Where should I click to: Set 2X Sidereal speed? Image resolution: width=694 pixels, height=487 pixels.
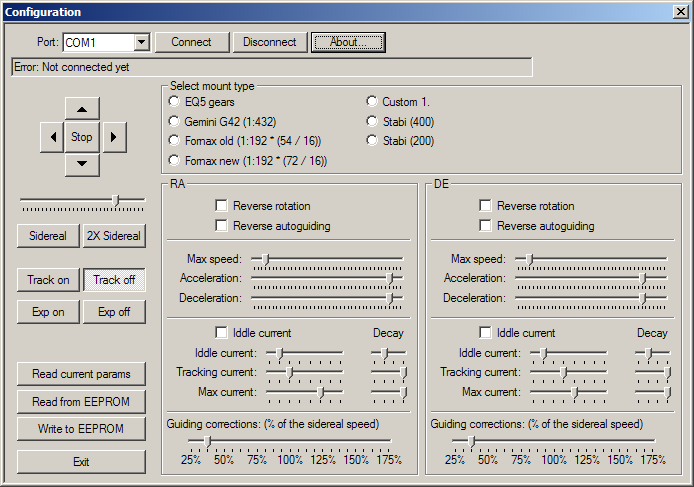114,236
